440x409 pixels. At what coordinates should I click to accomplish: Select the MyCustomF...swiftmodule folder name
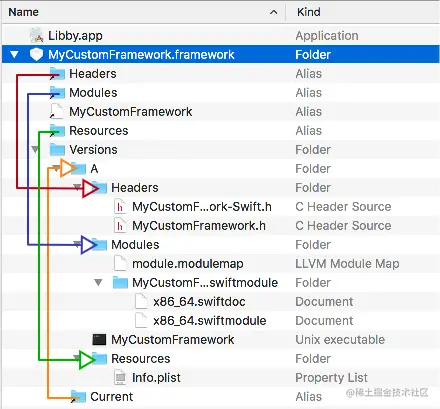205,282
